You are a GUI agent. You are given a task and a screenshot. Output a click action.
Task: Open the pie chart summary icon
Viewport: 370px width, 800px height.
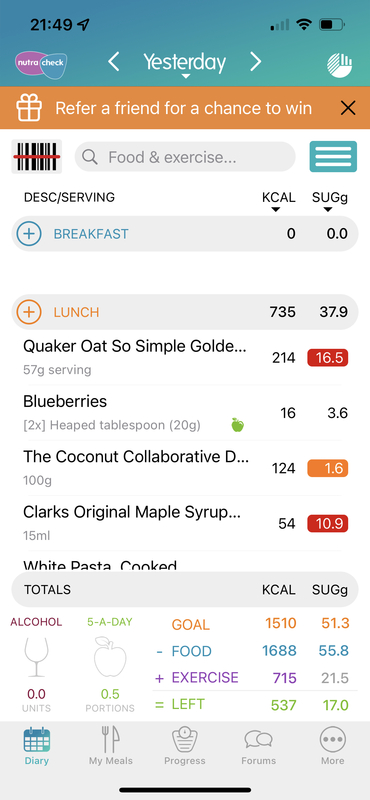click(339, 64)
